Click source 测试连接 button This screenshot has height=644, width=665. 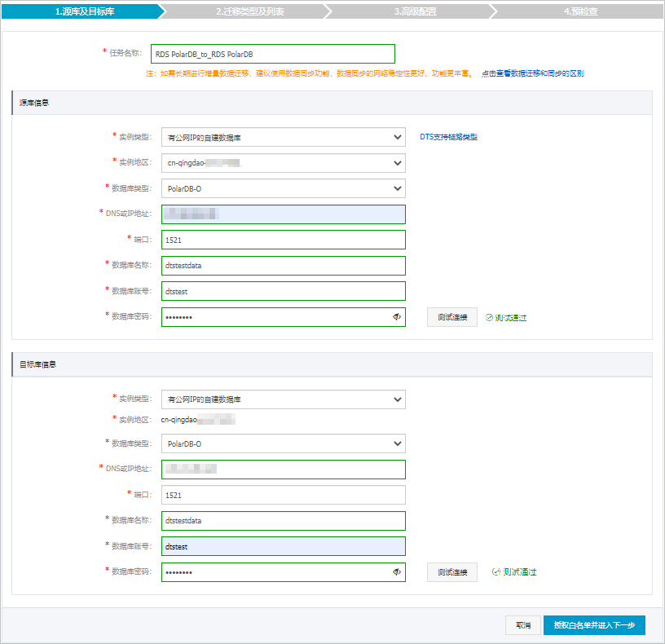(452, 317)
